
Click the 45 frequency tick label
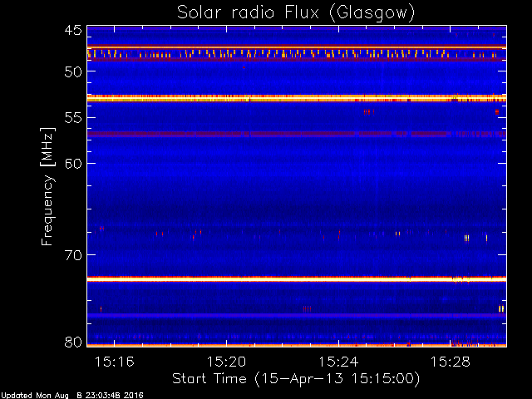click(73, 31)
